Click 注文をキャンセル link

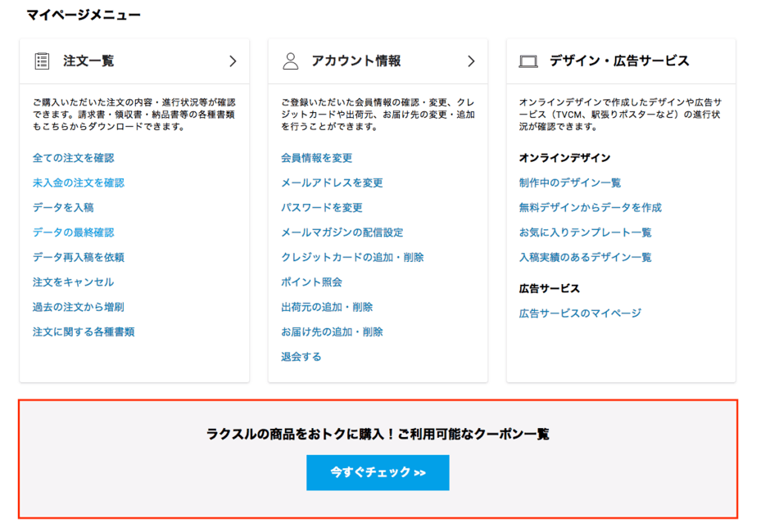[x=73, y=282]
